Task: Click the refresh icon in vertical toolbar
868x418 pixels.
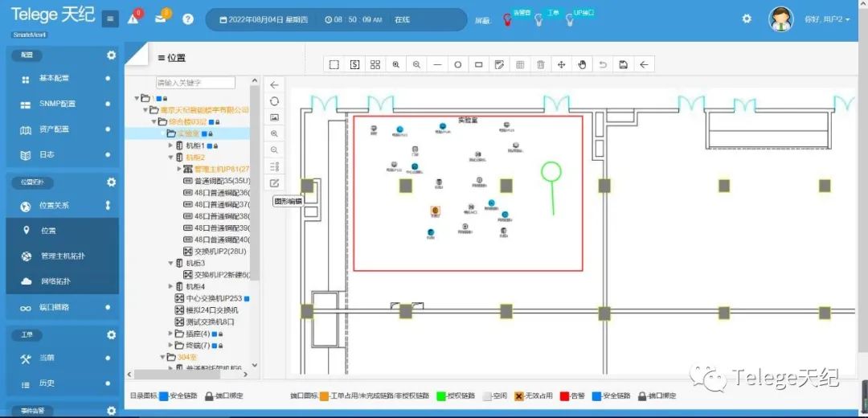Action: coord(274,101)
